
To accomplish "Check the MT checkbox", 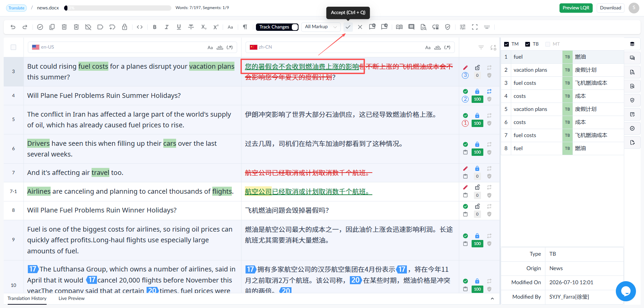I will [548, 44].
